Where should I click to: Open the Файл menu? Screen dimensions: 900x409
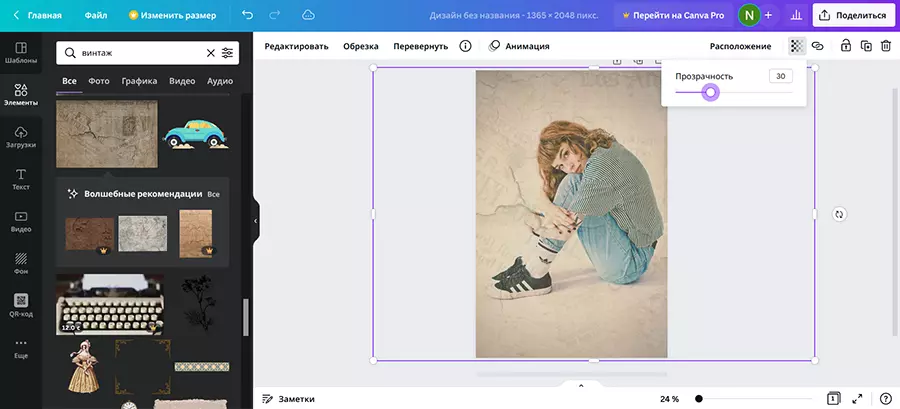[96, 15]
